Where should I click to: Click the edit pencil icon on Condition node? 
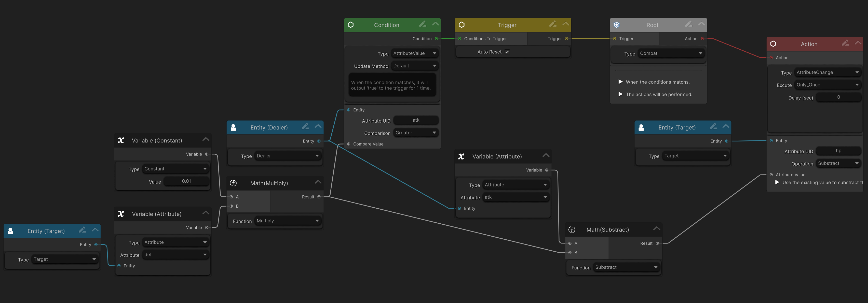[423, 24]
